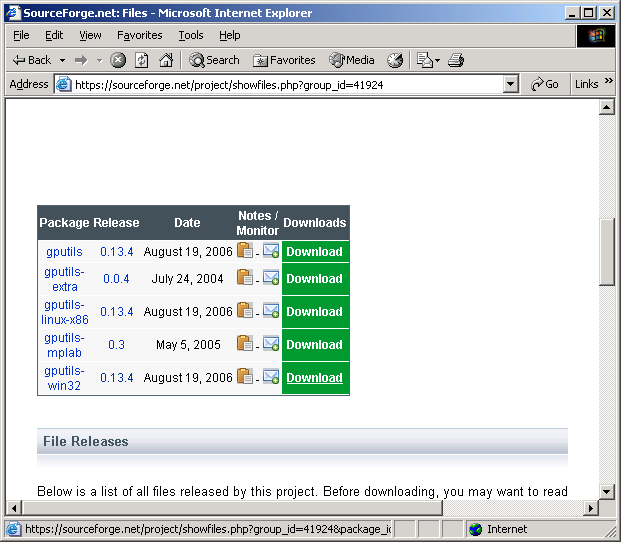Stop loading with the Stop icon

(118, 60)
